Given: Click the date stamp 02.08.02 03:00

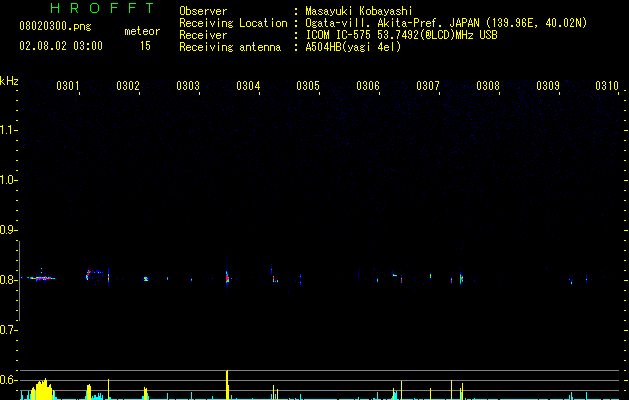Looking at the screenshot, I should (x=61, y=46).
